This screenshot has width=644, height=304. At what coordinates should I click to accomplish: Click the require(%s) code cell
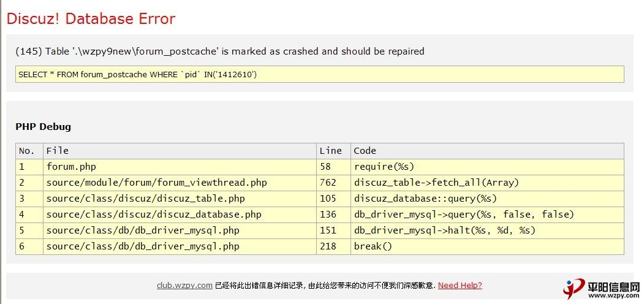(x=488, y=167)
